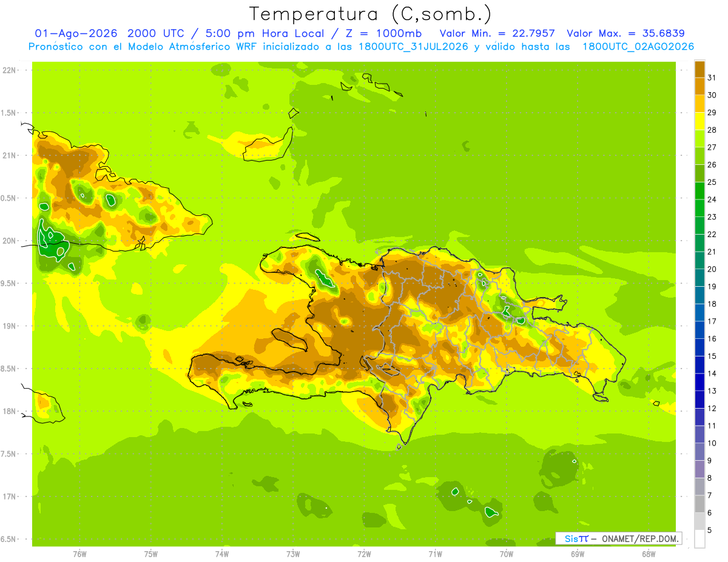Click the 76W longitude label
Viewport: 728px width, 562px height.
(x=79, y=554)
